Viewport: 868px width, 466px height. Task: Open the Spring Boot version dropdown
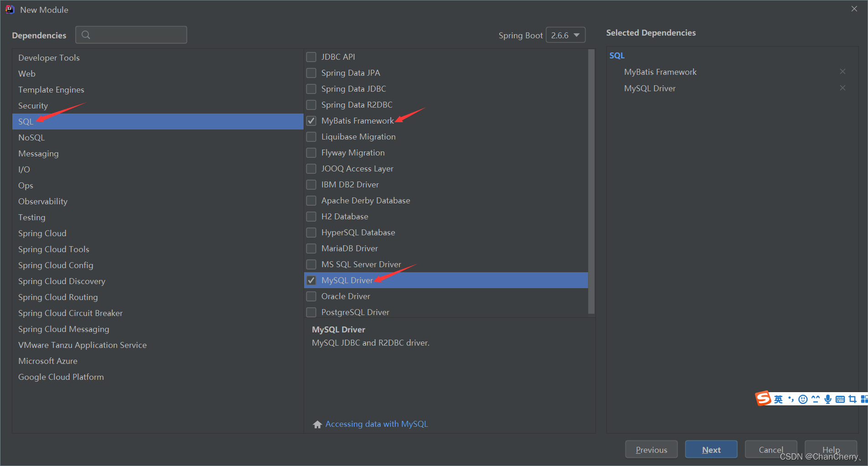tap(565, 35)
